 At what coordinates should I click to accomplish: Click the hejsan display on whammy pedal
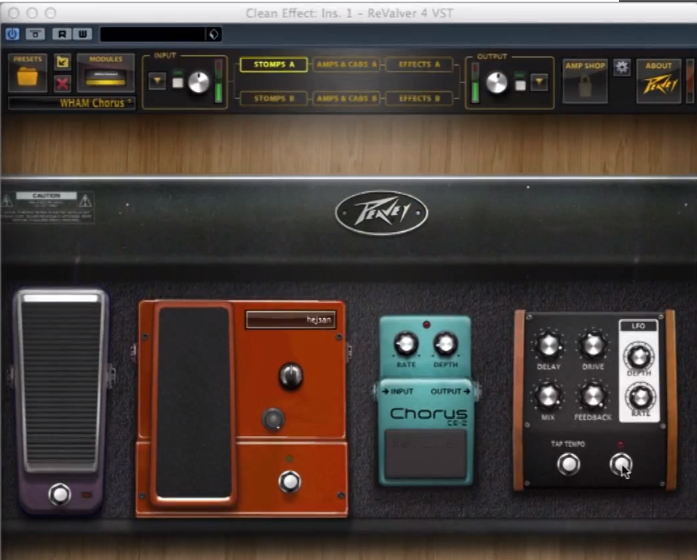pyautogui.click(x=291, y=320)
